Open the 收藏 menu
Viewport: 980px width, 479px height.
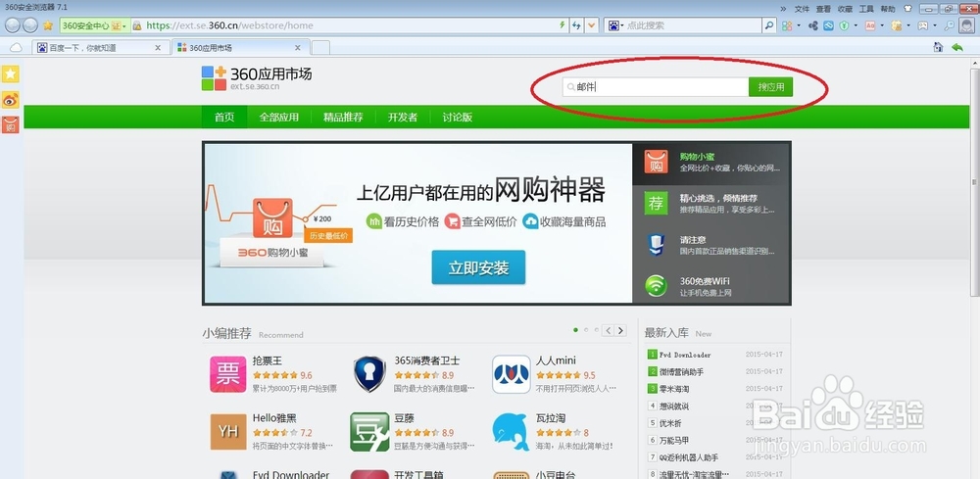845,9
